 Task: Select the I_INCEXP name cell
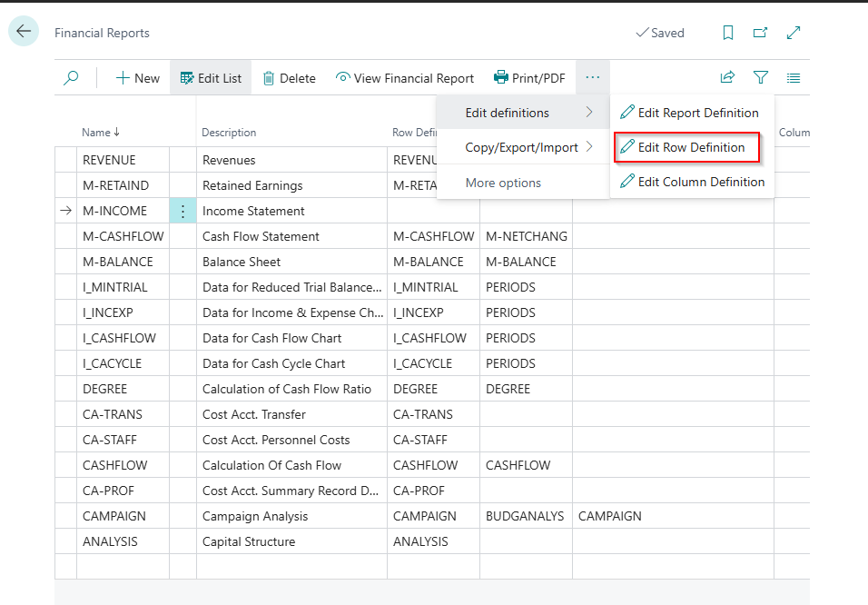[123, 313]
